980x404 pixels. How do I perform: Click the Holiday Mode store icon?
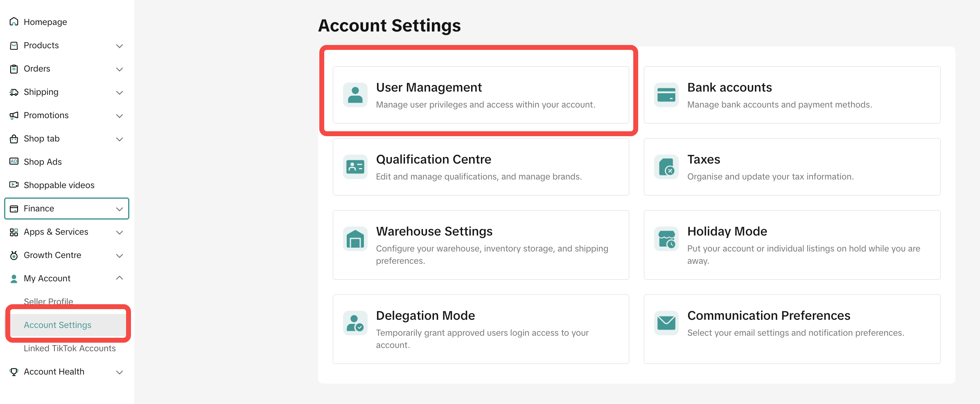[666, 239]
